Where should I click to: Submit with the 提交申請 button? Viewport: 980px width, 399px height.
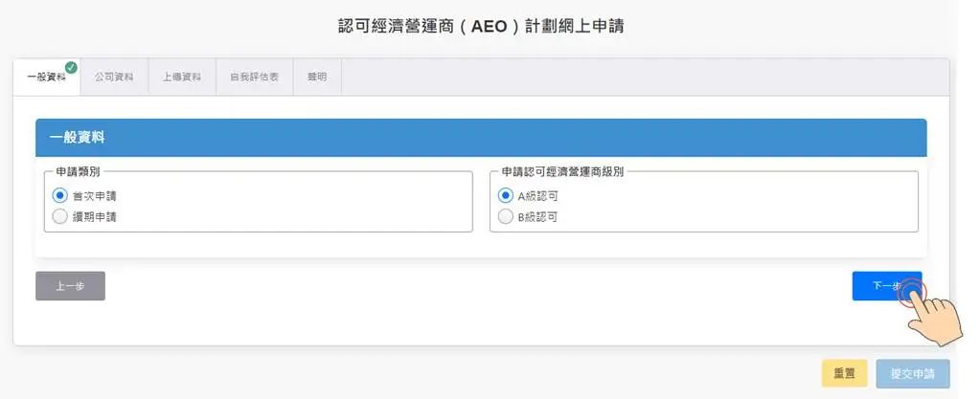(912, 373)
